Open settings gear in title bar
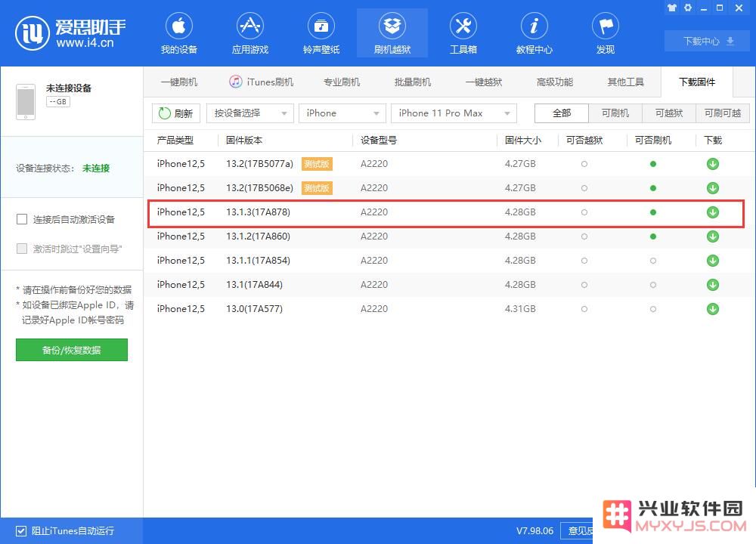Viewport: 756px width, 544px height. (x=688, y=8)
